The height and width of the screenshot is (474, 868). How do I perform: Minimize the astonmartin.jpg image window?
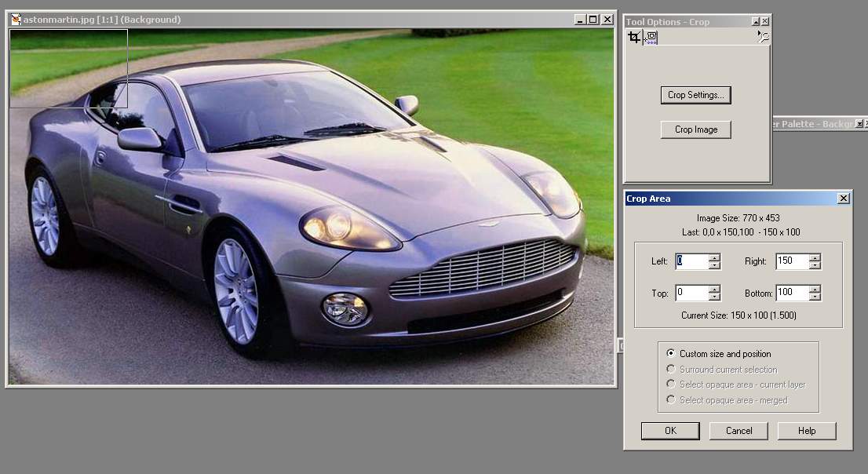(x=581, y=20)
